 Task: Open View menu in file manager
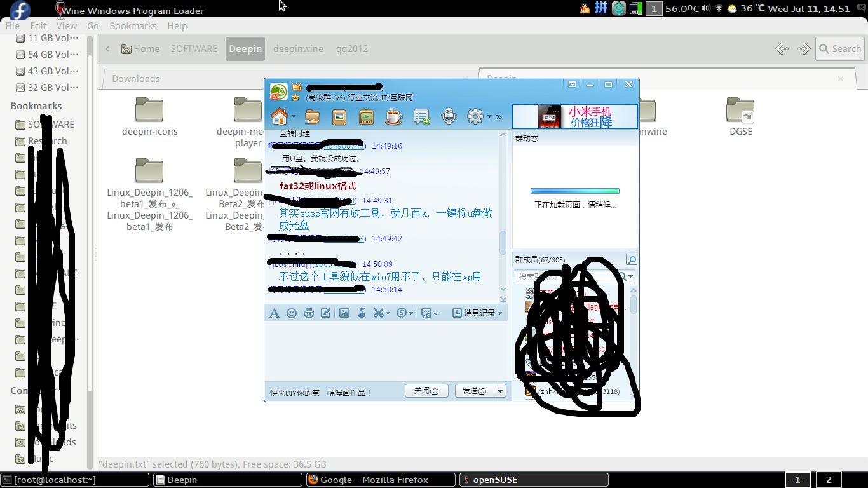tap(67, 26)
